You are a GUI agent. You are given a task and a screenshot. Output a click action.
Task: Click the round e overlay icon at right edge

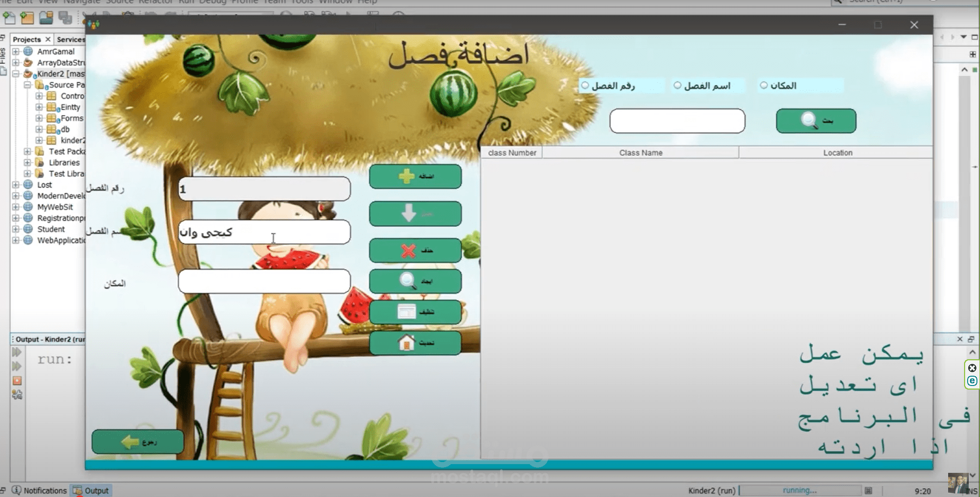(x=972, y=381)
